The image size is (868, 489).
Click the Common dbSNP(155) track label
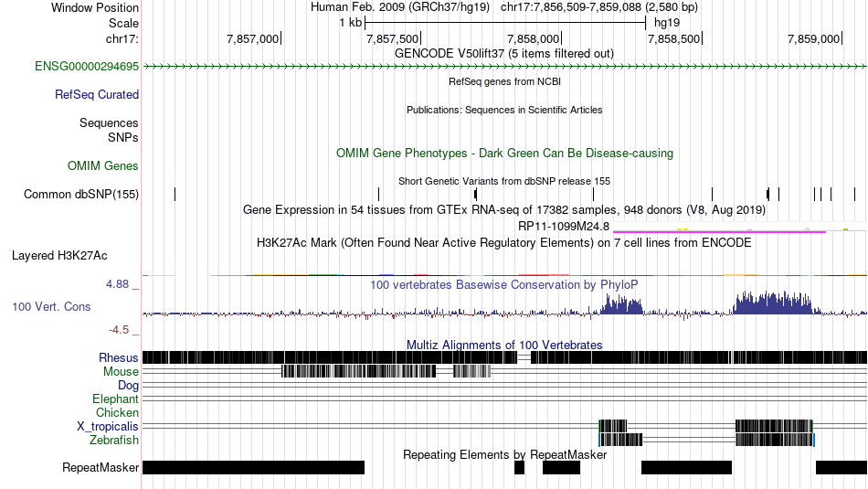point(81,194)
